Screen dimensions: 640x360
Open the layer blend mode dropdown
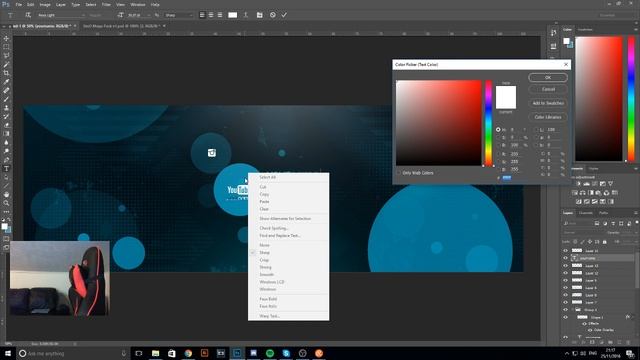(582, 233)
